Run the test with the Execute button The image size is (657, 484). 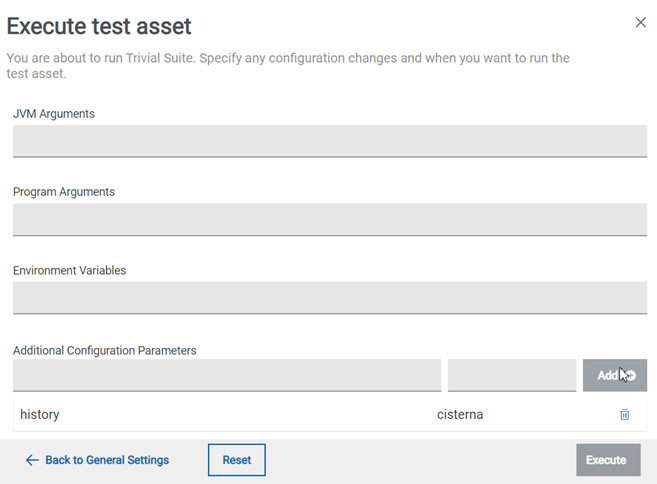(607, 460)
